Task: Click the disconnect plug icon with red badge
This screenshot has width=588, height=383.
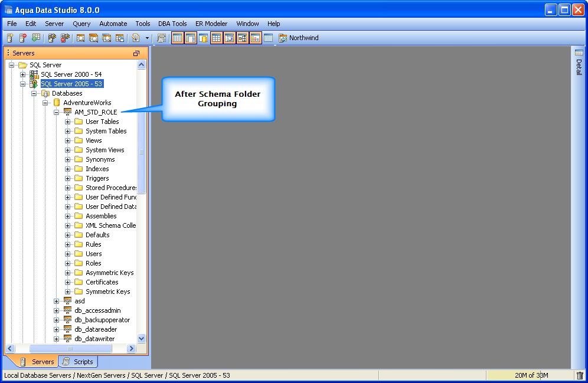Action: (66, 38)
